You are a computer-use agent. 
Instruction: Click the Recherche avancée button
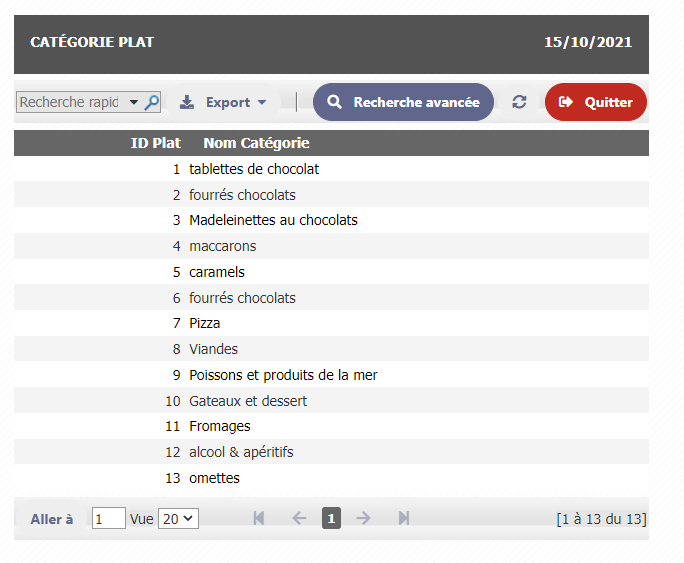coord(403,102)
